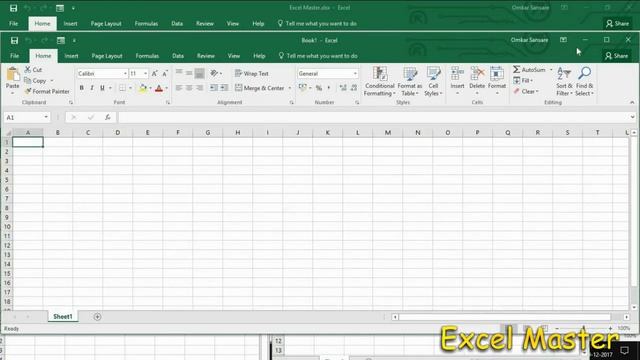Open Conditional Formatting menu
This screenshot has height=360, width=640.
380,82
